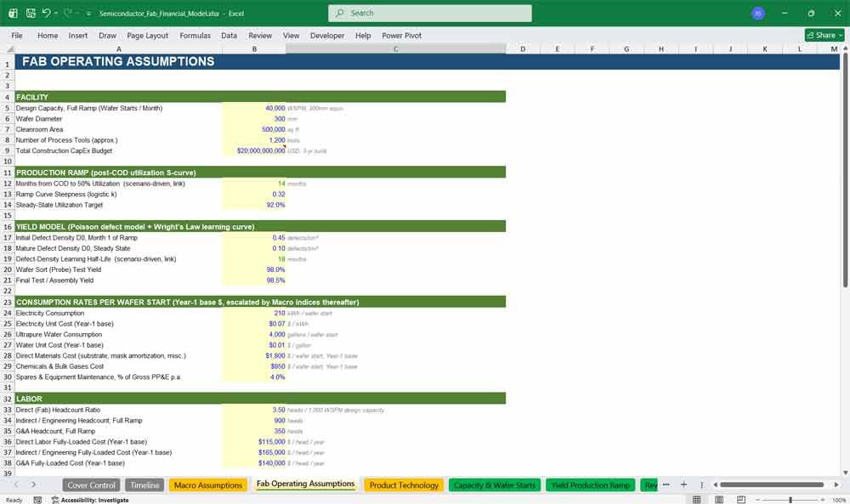Open the Draw ribbon tab
The width and height of the screenshot is (850, 504).
pos(107,35)
